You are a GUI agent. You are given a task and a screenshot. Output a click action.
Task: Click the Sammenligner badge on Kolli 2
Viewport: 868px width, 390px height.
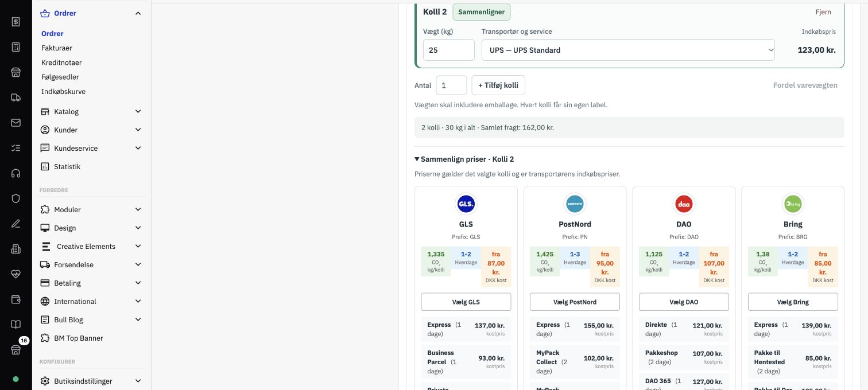[x=482, y=12]
